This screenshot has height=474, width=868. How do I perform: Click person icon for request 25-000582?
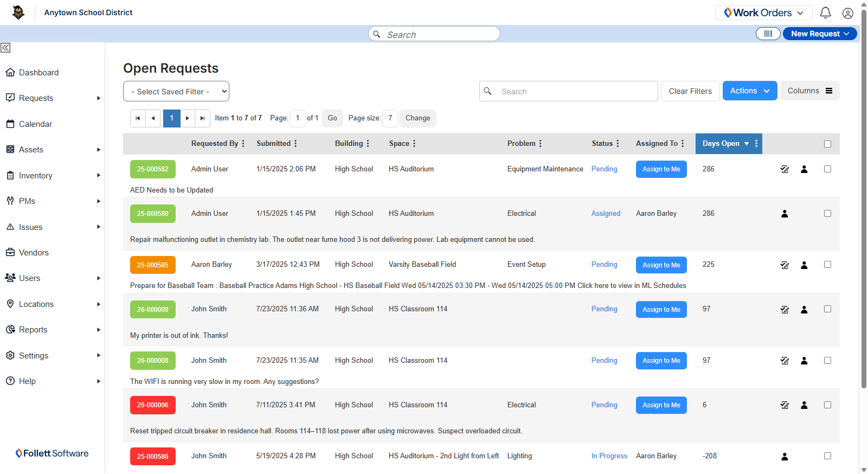[804, 169]
